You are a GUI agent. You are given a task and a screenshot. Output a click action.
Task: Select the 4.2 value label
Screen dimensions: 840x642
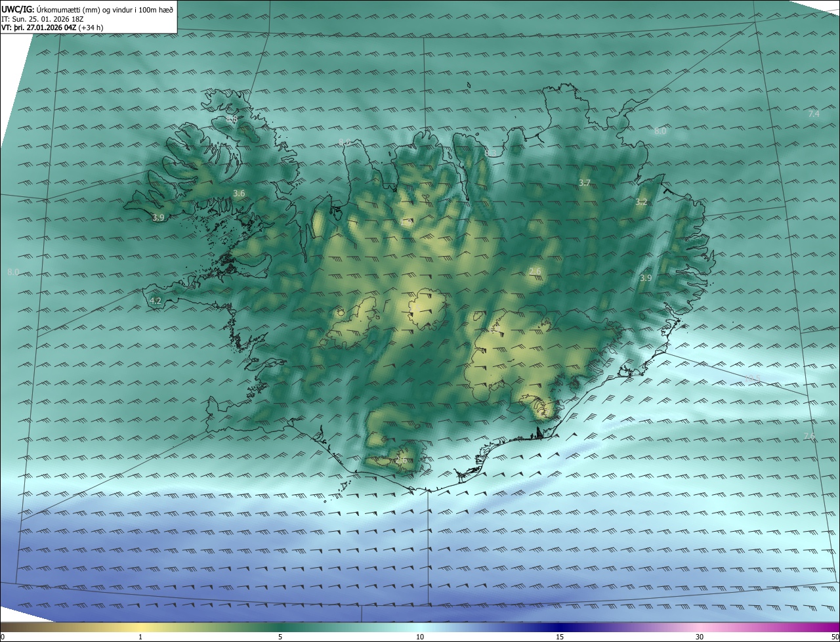[156, 301]
